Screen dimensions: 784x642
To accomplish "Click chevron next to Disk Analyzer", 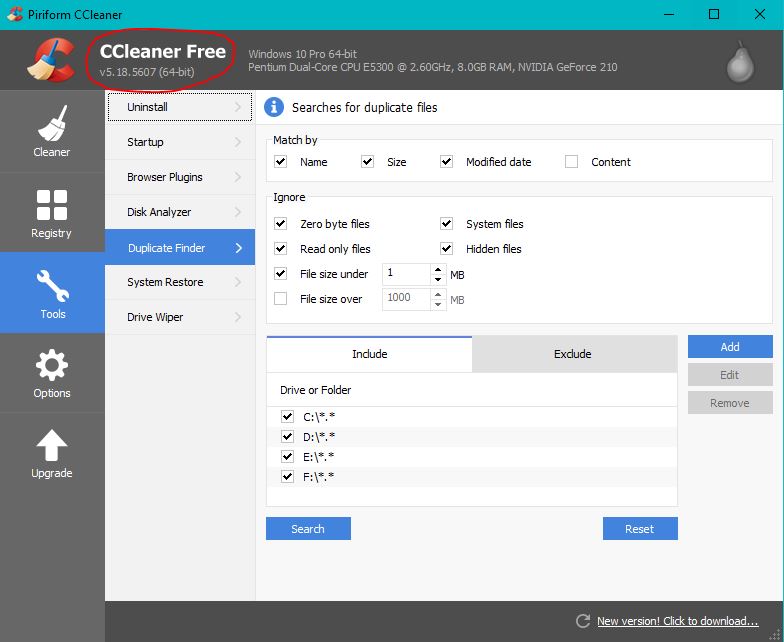I will point(238,212).
